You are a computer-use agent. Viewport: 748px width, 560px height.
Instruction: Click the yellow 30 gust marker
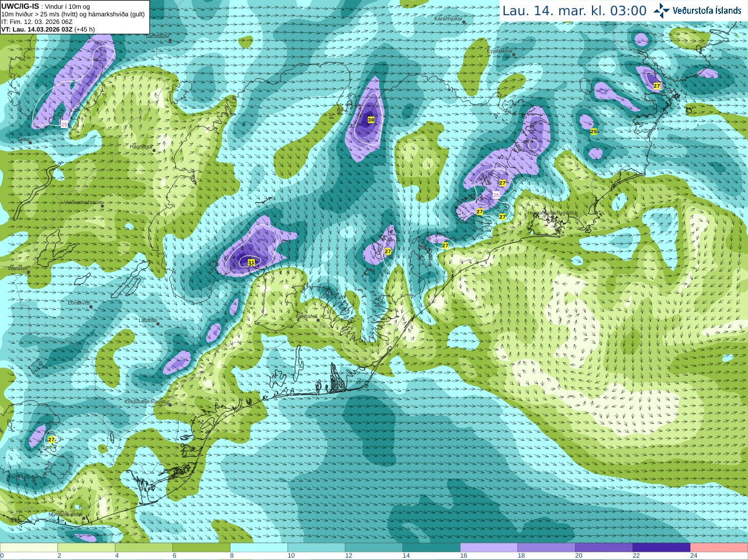pyautogui.click(x=370, y=120)
